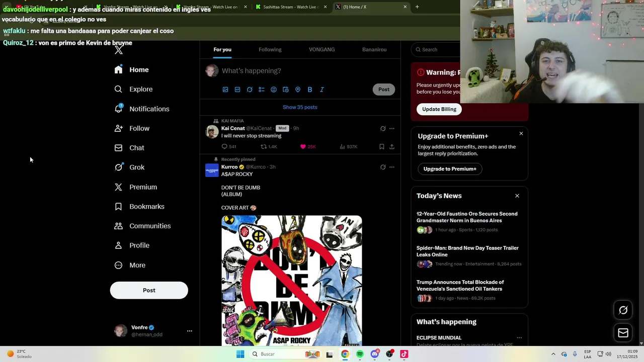Open Grok from the sidebar

[129, 167]
